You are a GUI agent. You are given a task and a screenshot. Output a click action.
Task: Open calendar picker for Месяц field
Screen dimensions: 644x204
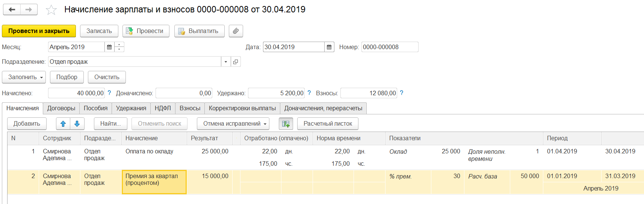click(x=109, y=47)
